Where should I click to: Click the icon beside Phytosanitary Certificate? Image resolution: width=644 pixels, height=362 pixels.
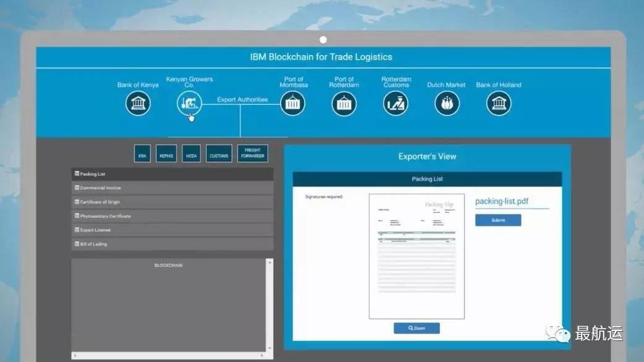77,216
